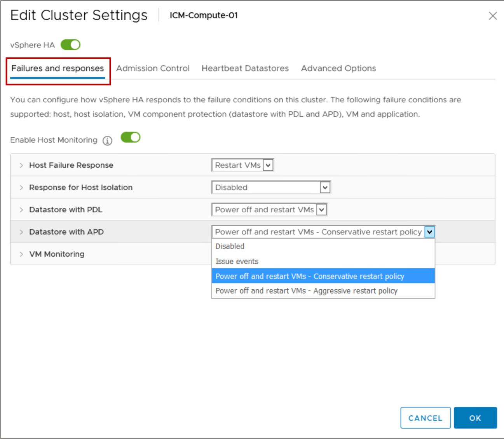Choose Aggressive restart policy option
504x439 pixels.
tap(323, 291)
